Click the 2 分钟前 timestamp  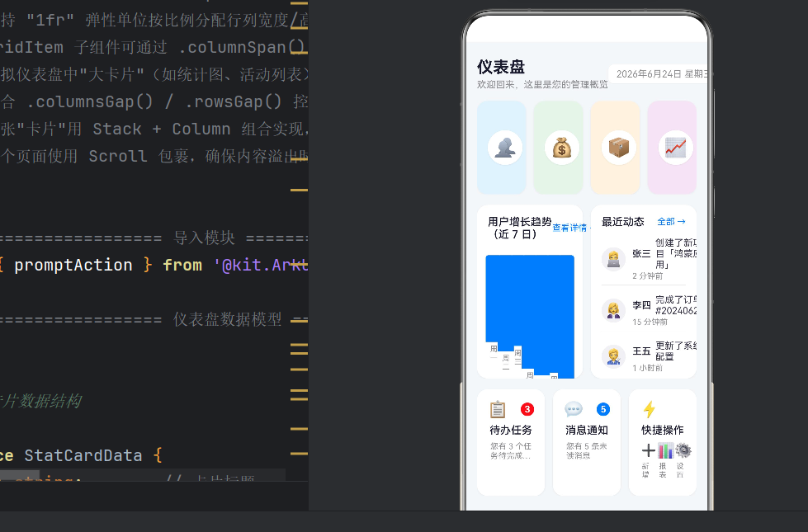[x=647, y=276]
